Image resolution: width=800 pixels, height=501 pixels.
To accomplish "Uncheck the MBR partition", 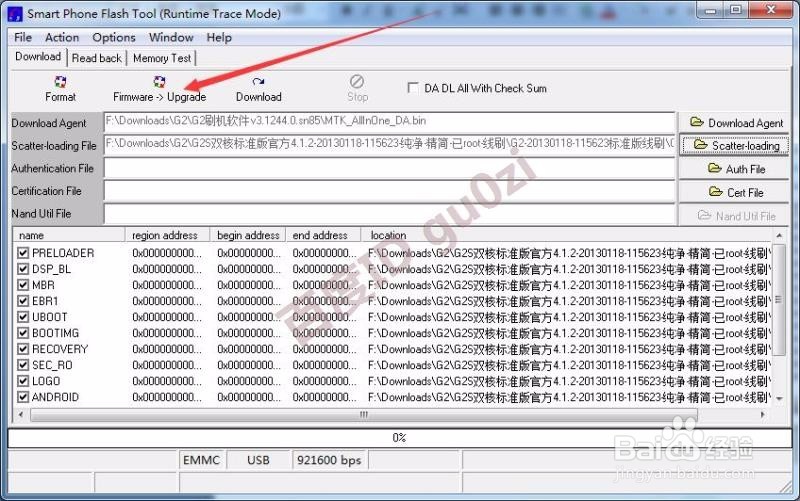I will [x=22, y=285].
